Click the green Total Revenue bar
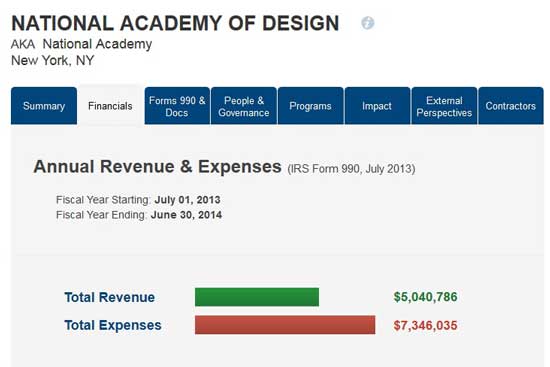550x367 pixels. click(257, 297)
